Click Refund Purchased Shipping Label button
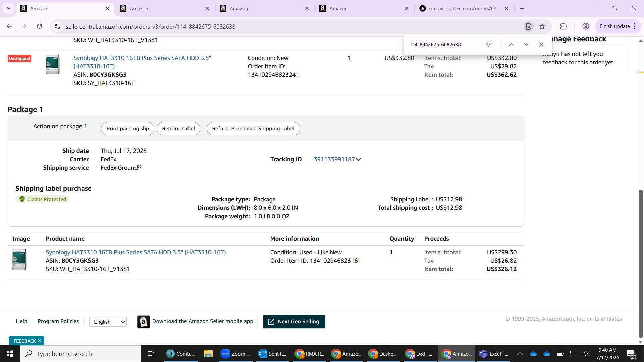 253,129
